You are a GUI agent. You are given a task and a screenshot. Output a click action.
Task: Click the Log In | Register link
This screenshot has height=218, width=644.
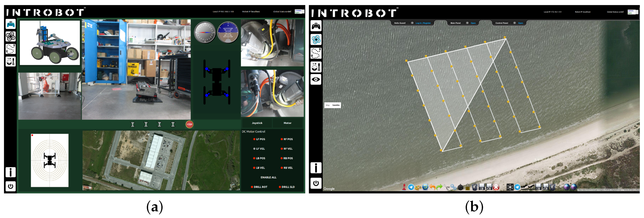coord(423,23)
